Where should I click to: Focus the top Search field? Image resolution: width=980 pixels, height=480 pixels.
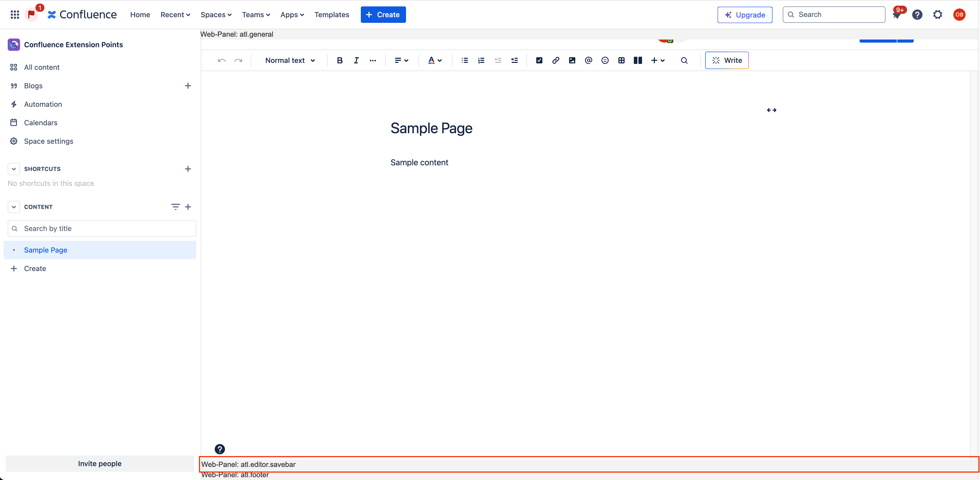(834, 14)
